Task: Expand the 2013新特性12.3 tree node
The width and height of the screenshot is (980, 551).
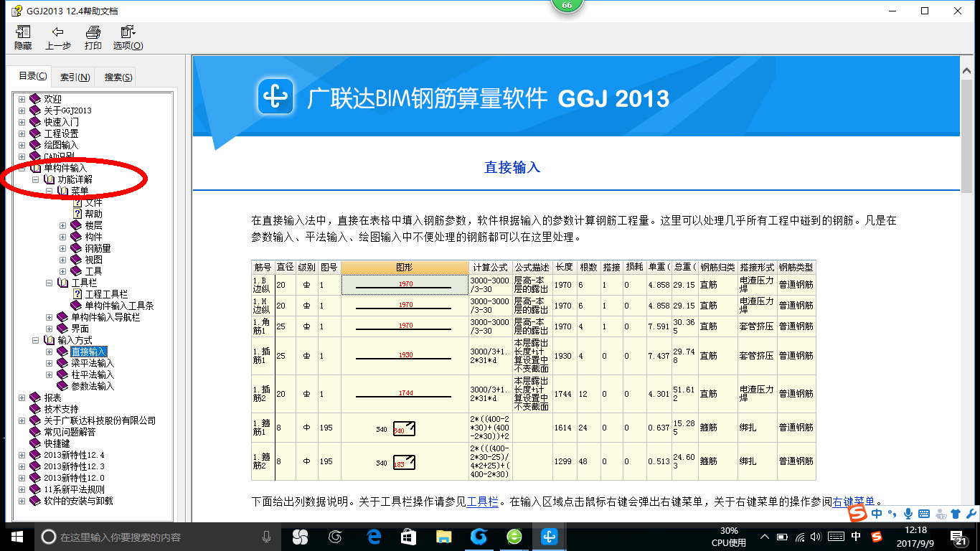Action: pyautogui.click(x=22, y=466)
